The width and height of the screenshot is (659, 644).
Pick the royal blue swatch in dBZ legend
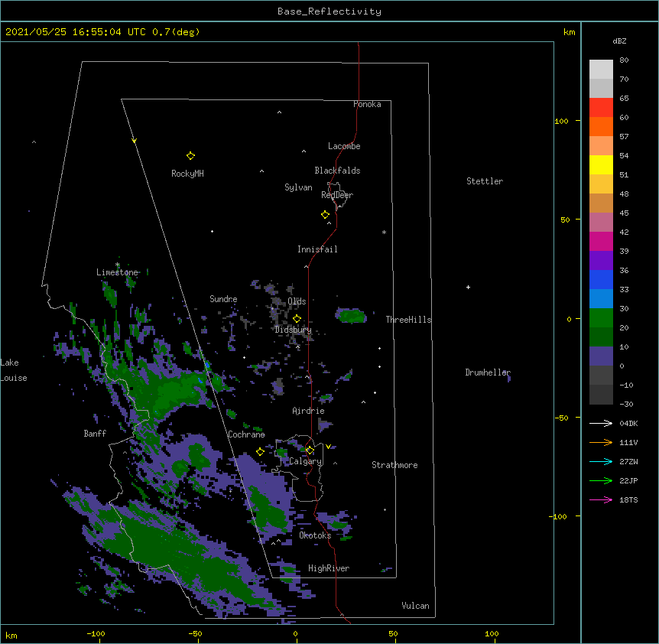point(601,279)
